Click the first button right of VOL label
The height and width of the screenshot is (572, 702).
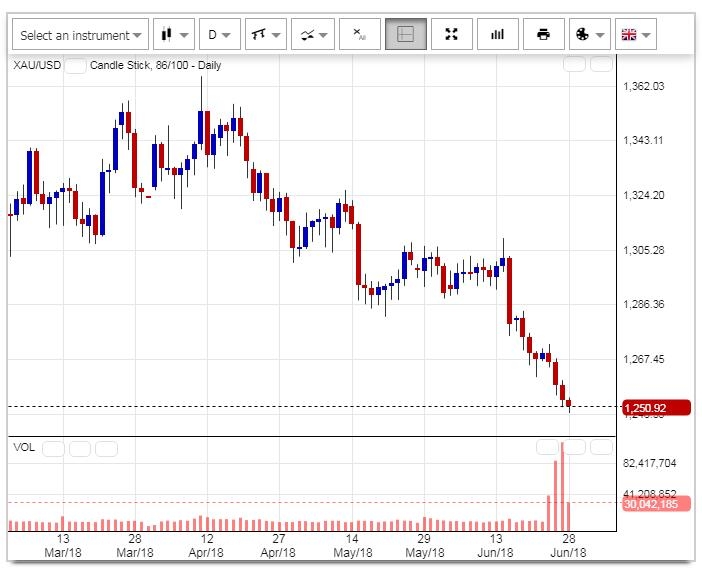click(53, 447)
